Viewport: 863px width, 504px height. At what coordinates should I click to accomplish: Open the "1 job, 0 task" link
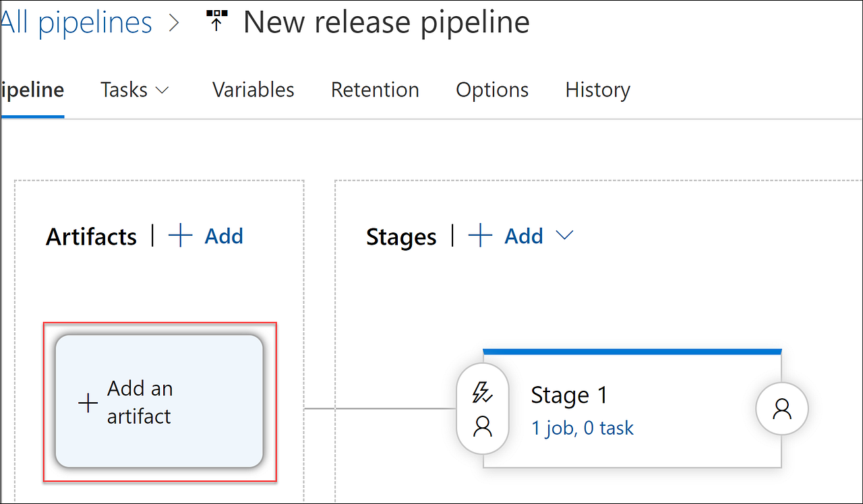coord(583,429)
